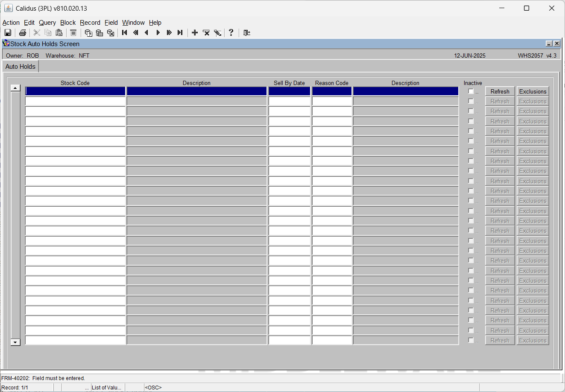Open the Edit menu
The width and height of the screenshot is (565, 392).
29,23
